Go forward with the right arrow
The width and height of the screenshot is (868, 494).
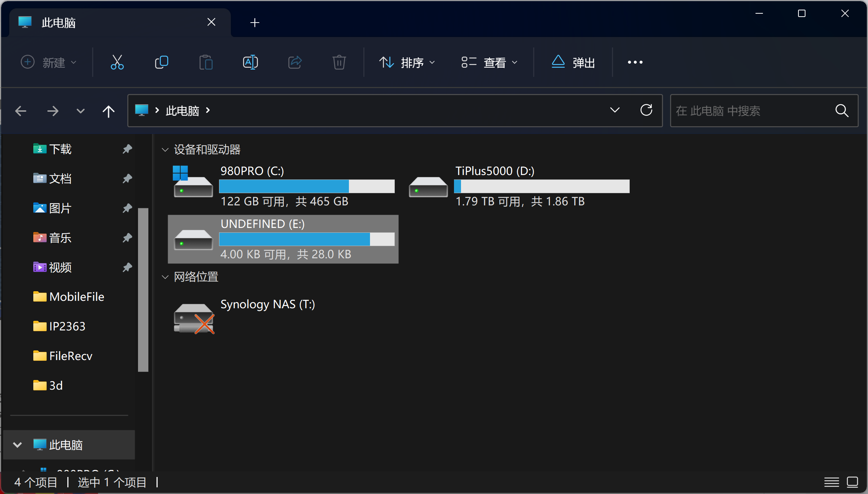coord(53,111)
